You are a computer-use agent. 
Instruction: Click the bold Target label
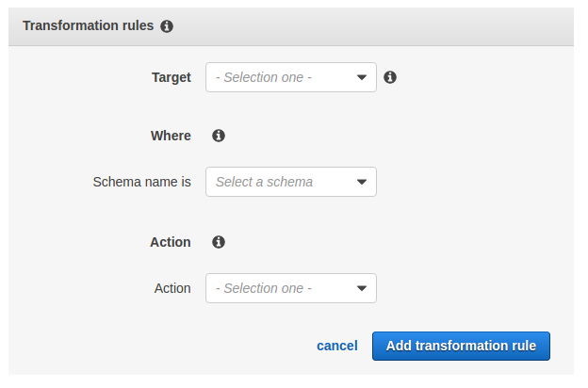point(171,77)
